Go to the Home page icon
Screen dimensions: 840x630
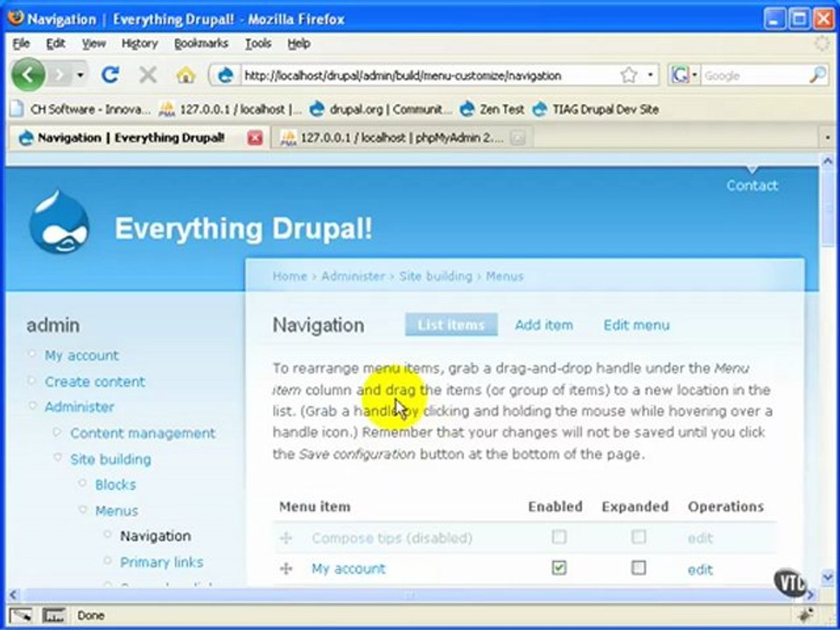[x=185, y=75]
